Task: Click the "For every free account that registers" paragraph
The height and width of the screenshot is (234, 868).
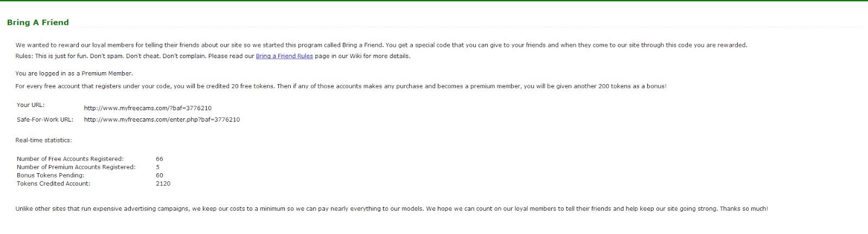Action: coord(341,86)
